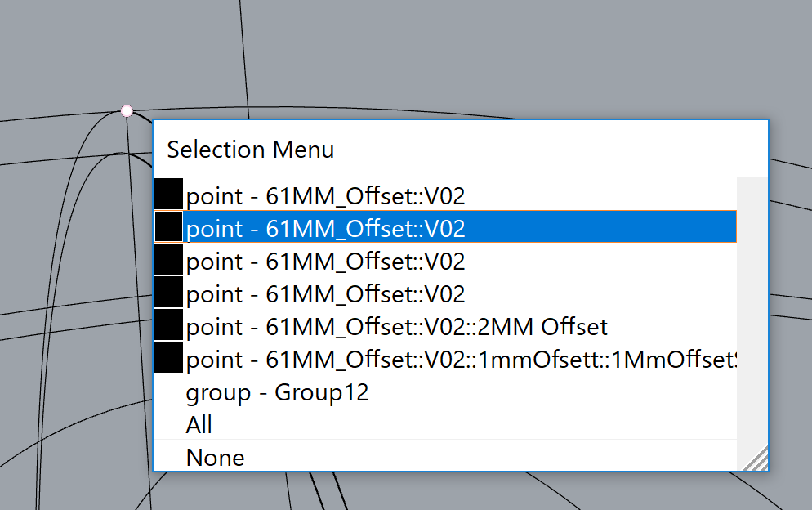Click the black swatch beside the third point entry
This screenshot has width=812, height=510.
(x=168, y=260)
